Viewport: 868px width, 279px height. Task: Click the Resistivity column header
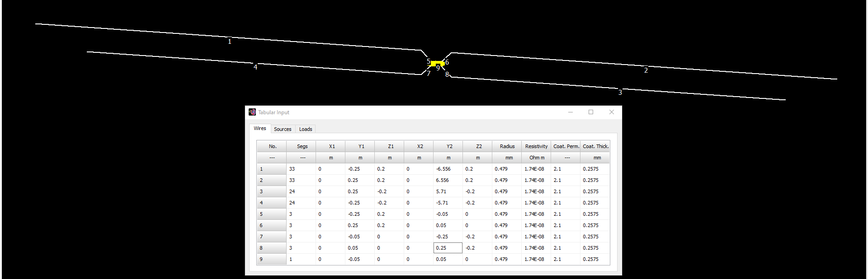[536, 146]
